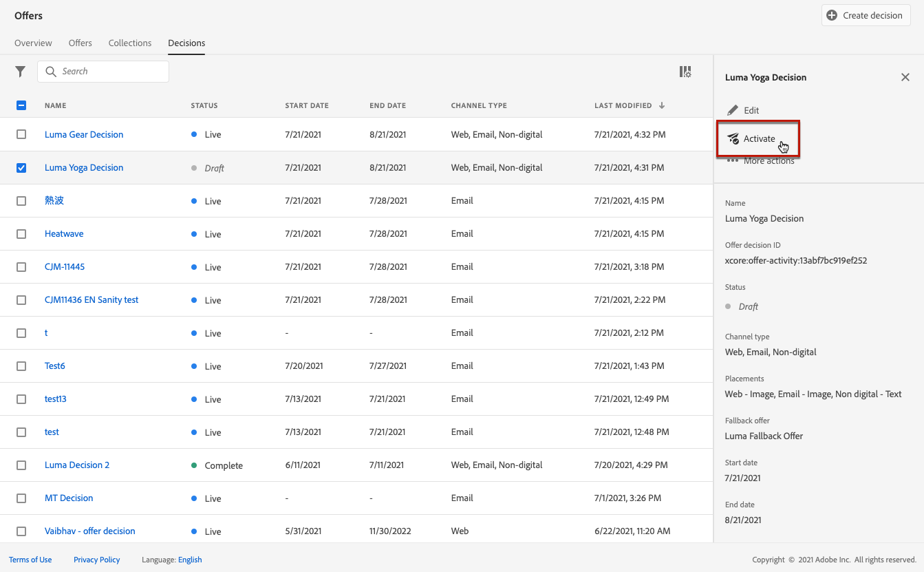Close the Luma Yoga Decision panel
This screenshot has width=924, height=572.
tap(905, 77)
